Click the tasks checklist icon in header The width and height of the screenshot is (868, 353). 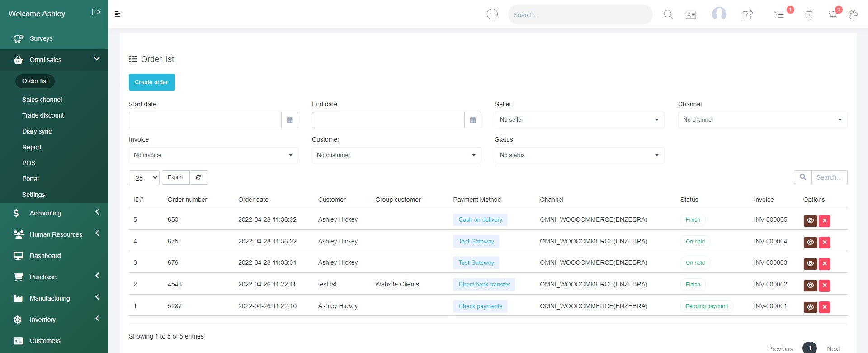[779, 14]
